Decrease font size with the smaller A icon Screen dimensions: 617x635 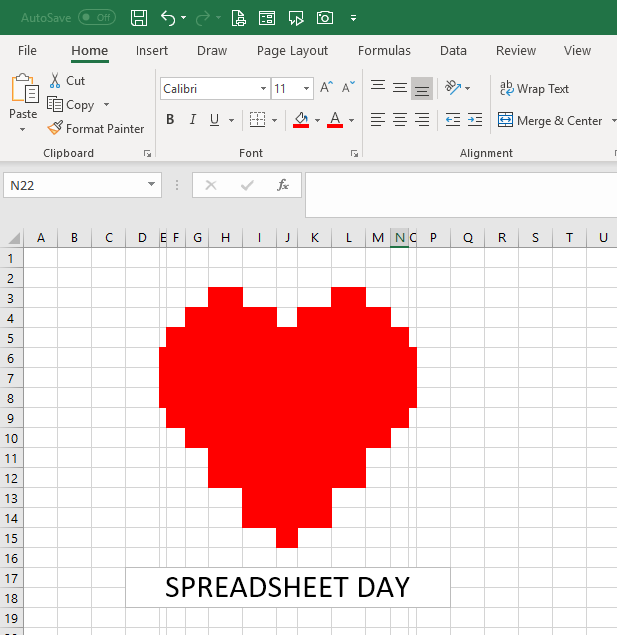pos(348,87)
